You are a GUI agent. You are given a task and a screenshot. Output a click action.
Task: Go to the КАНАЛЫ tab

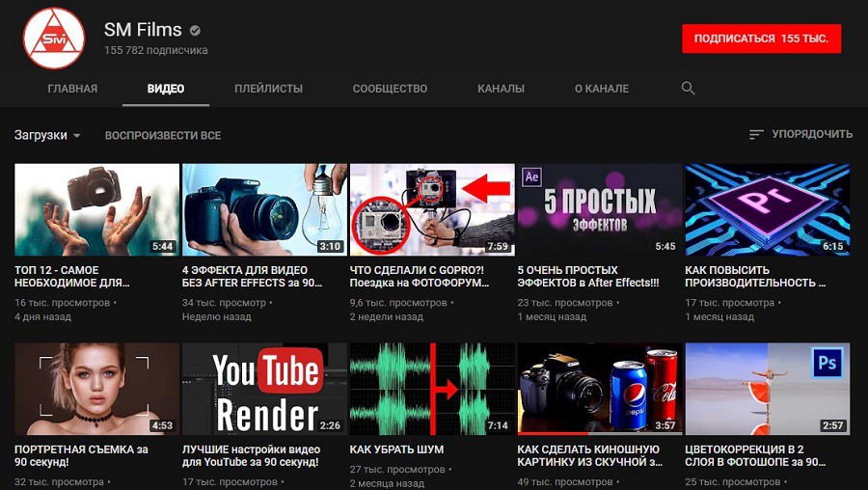[x=501, y=89]
